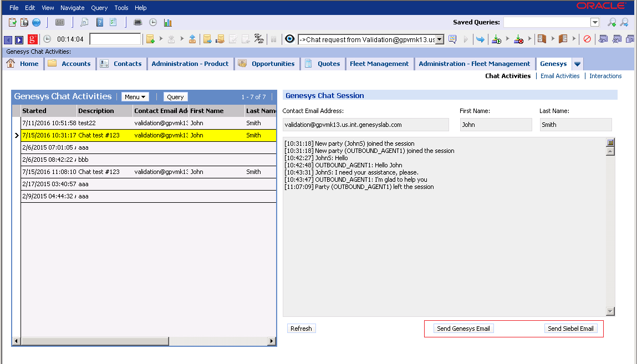Click the Refresh button below the chat transcript
Image resolution: width=637 pixels, height=364 pixels.
coord(301,328)
